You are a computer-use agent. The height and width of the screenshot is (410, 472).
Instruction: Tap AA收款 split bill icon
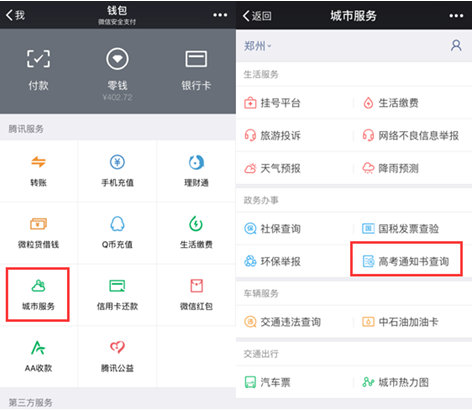point(38,348)
